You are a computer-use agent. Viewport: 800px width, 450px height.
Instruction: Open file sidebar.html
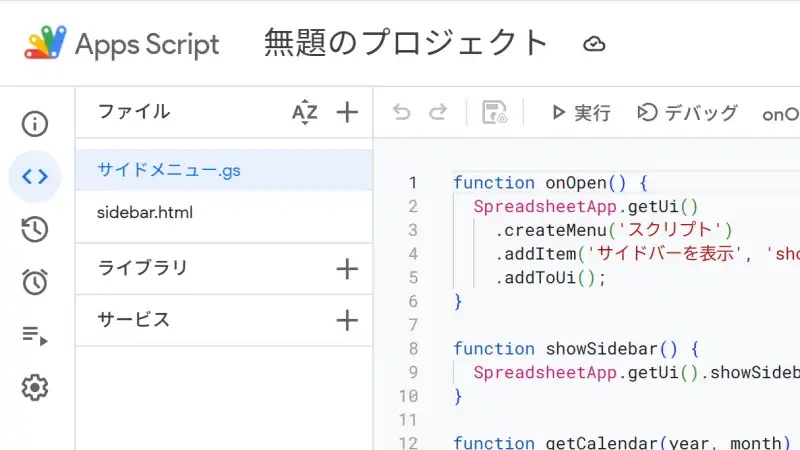(224, 212)
